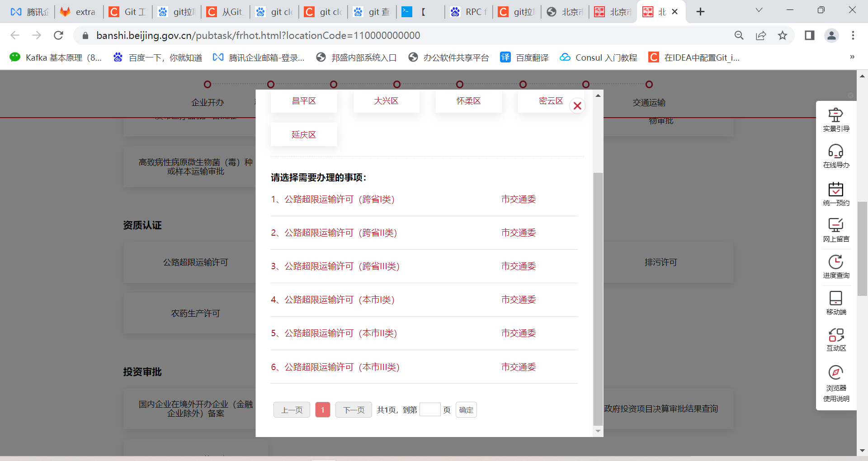Select 密云区 district

pyautogui.click(x=551, y=101)
